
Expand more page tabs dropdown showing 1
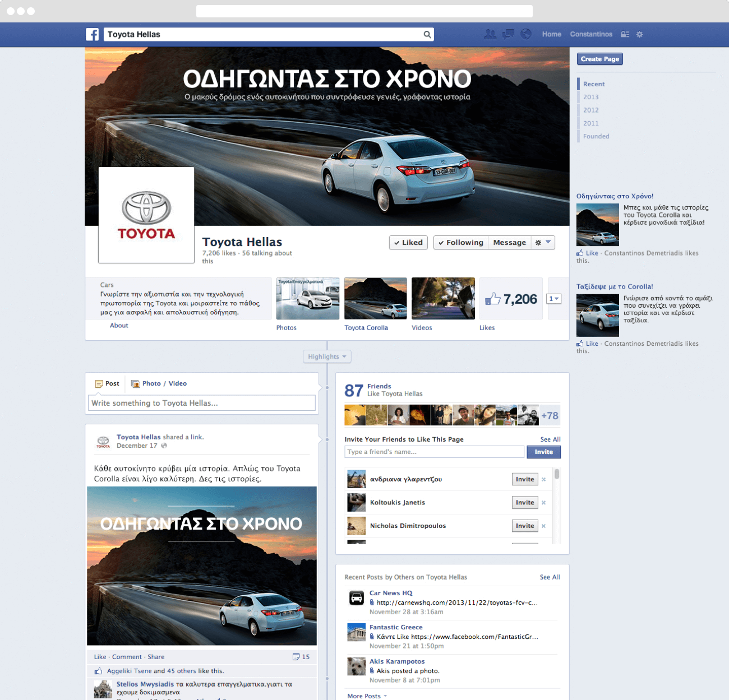tap(554, 299)
